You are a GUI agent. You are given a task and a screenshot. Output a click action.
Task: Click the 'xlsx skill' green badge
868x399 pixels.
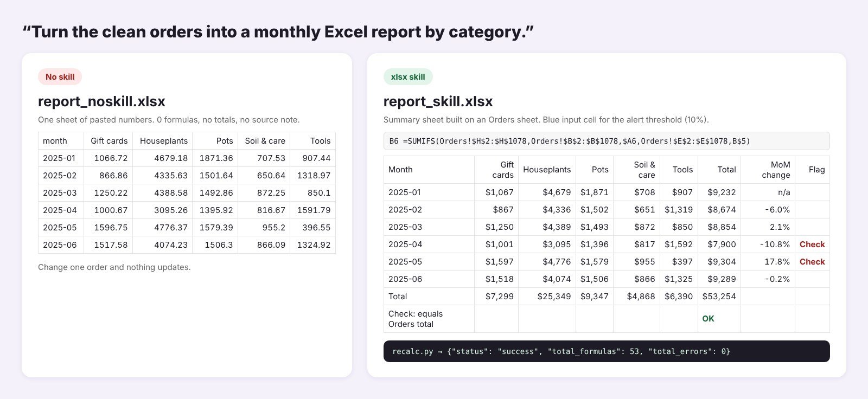[x=408, y=77]
